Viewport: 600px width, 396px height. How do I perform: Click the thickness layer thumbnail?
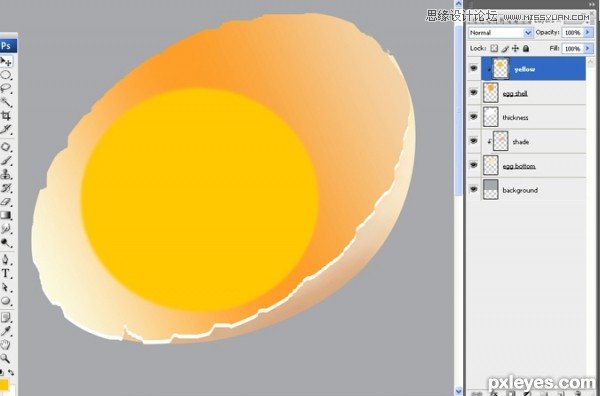(491, 117)
